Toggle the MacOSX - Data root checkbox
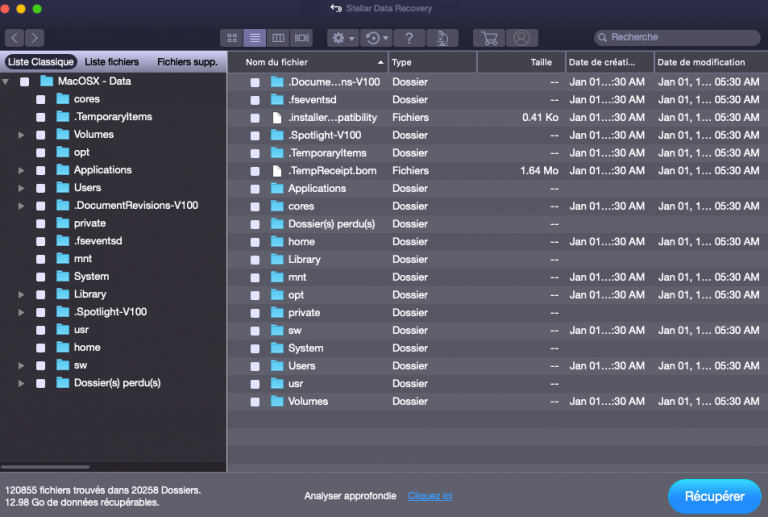768x517 pixels. (25, 82)
